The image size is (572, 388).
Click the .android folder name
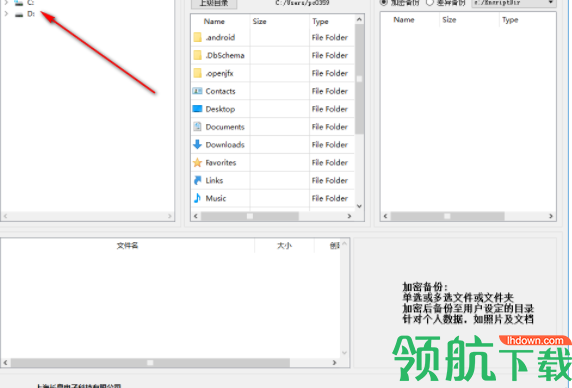[220, 37]
